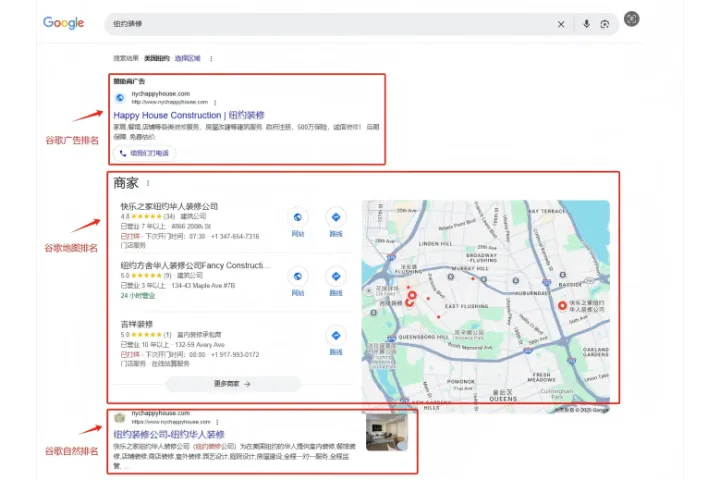720x480 pixels.
Task: Click the 快乐之家 map marker in Queens
Action: [x=562, y=305]
